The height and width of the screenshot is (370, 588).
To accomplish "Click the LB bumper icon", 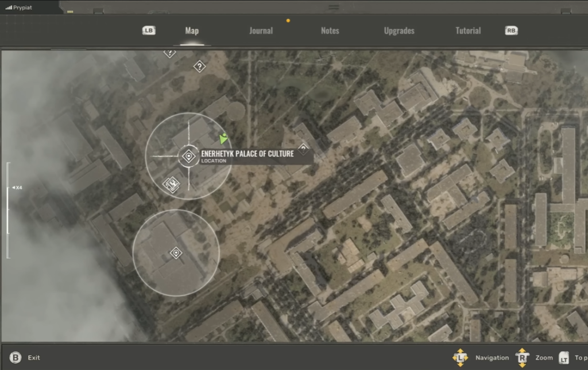I will click(x=149, y=30).
